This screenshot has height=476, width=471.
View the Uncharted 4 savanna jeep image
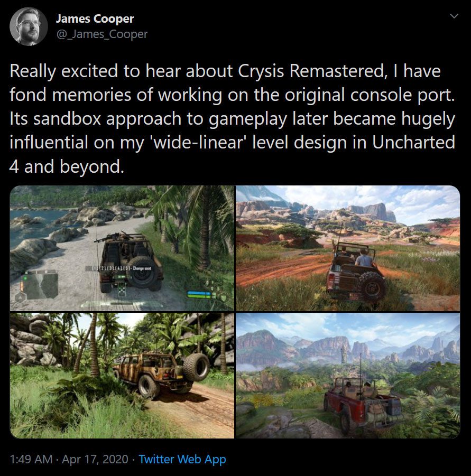pyautogui.click(x=348, y=248)
